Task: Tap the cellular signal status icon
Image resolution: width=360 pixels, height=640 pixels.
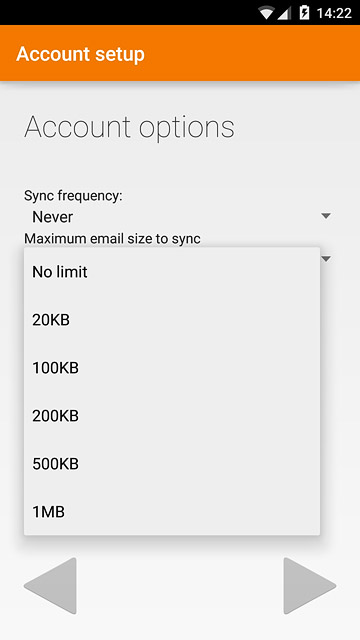Action: point(284,13)
